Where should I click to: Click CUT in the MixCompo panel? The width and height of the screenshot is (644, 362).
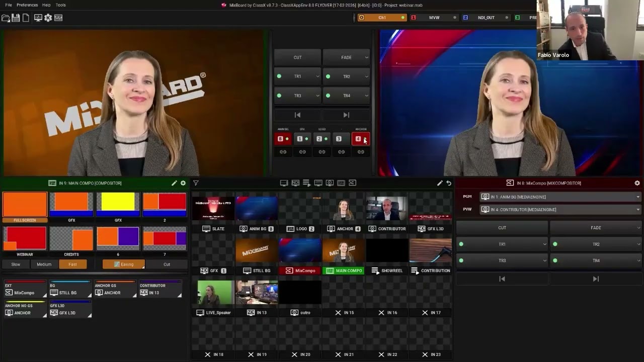(502, 228)
